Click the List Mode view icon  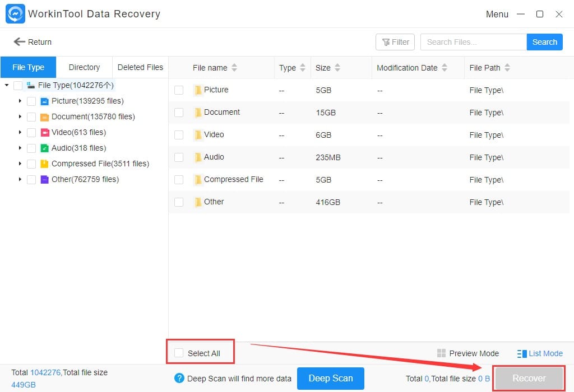[x=522, y=353]
